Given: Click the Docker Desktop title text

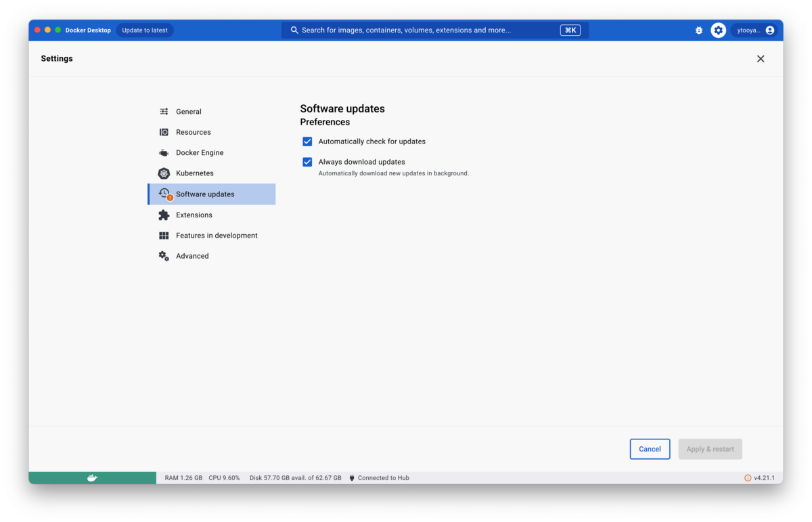Looking at the screenshot, I should [x=88, y=30].
